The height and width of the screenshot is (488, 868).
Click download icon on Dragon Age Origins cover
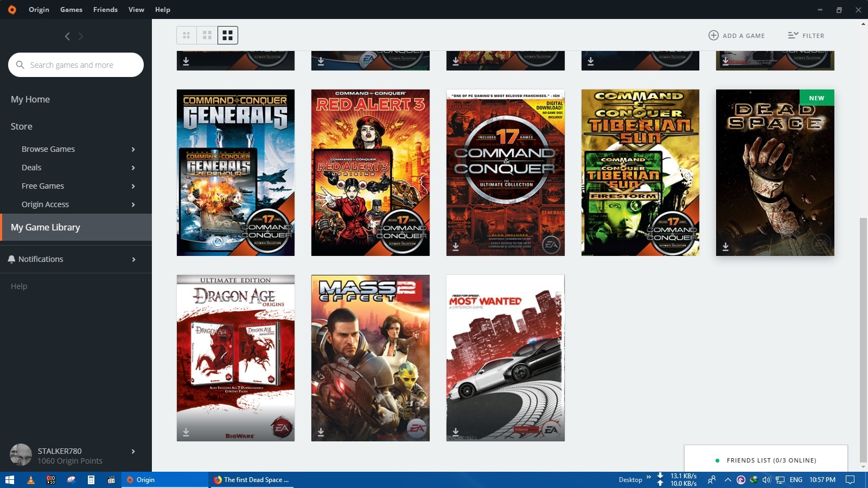point(186,432)
